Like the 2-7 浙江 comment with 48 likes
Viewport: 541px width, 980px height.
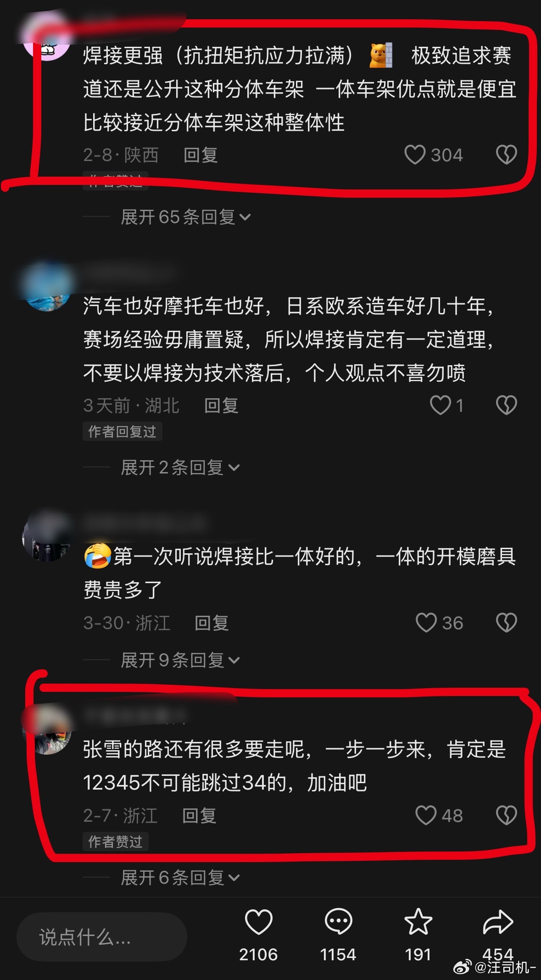point(426,815)
